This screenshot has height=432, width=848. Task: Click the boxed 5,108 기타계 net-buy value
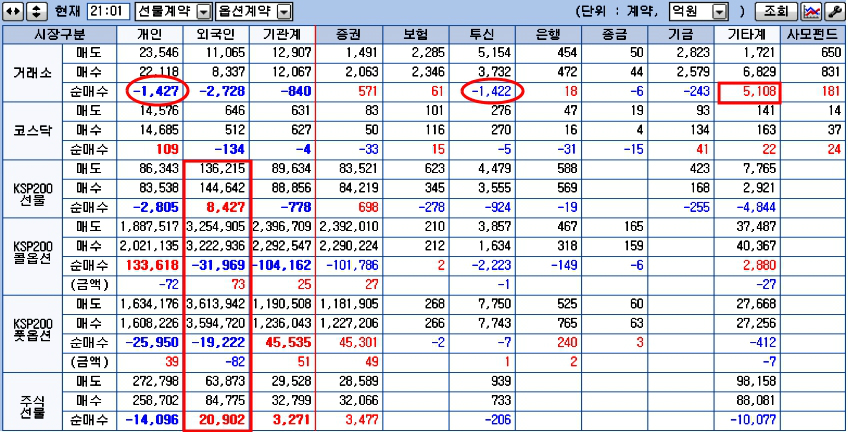pos(748,92)
